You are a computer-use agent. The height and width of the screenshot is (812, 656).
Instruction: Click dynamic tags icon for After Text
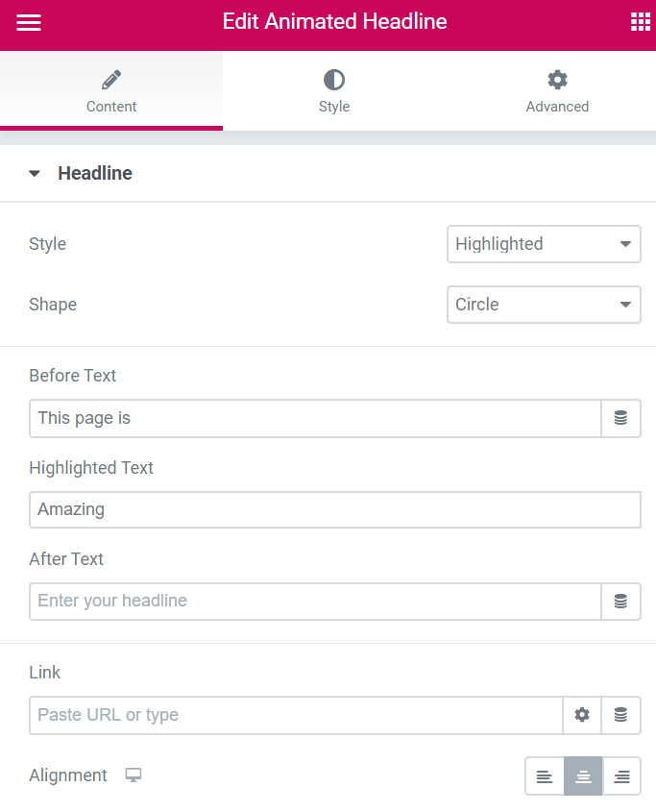[x=620, y=602]
